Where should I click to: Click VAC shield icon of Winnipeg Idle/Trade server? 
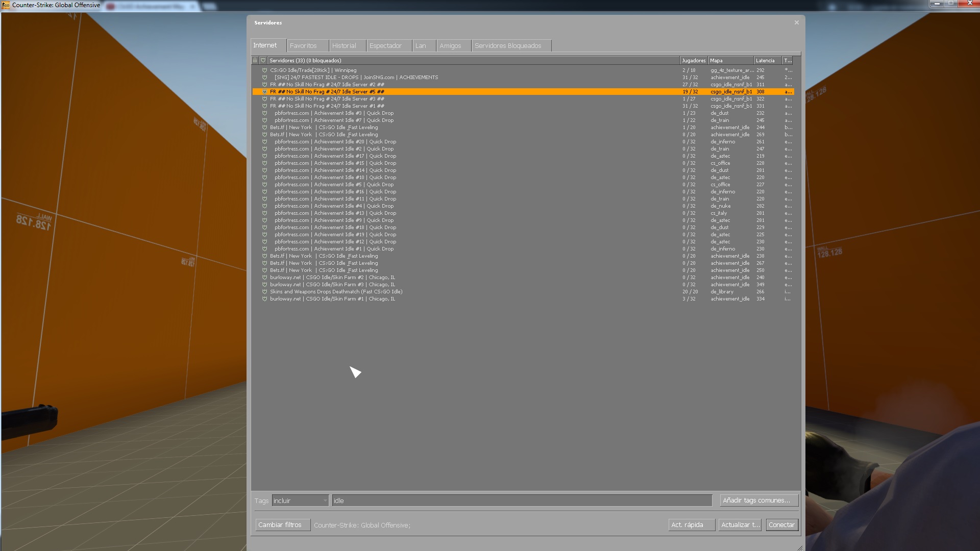tap(264, 70)
